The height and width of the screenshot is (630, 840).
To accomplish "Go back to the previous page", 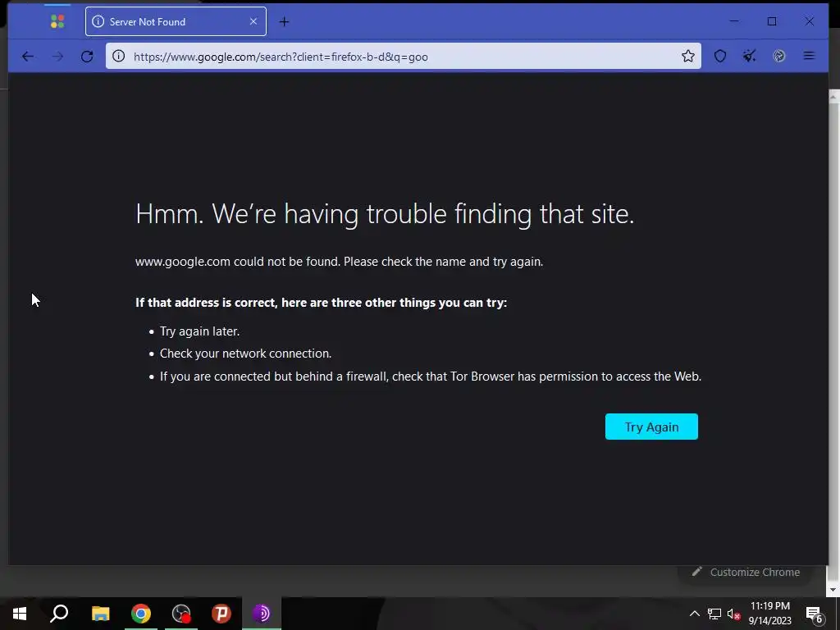I will (x=27, y=57).
